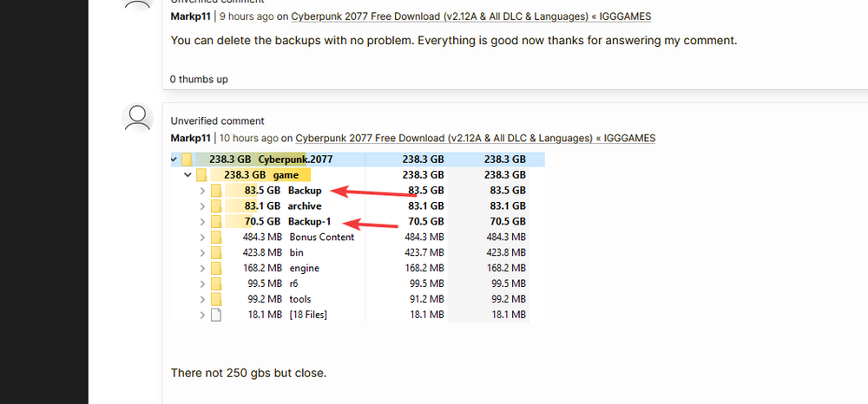Screen dimensions: 868x404
Task: Expand the archive folder chevron
Action: tap(202, 206)
